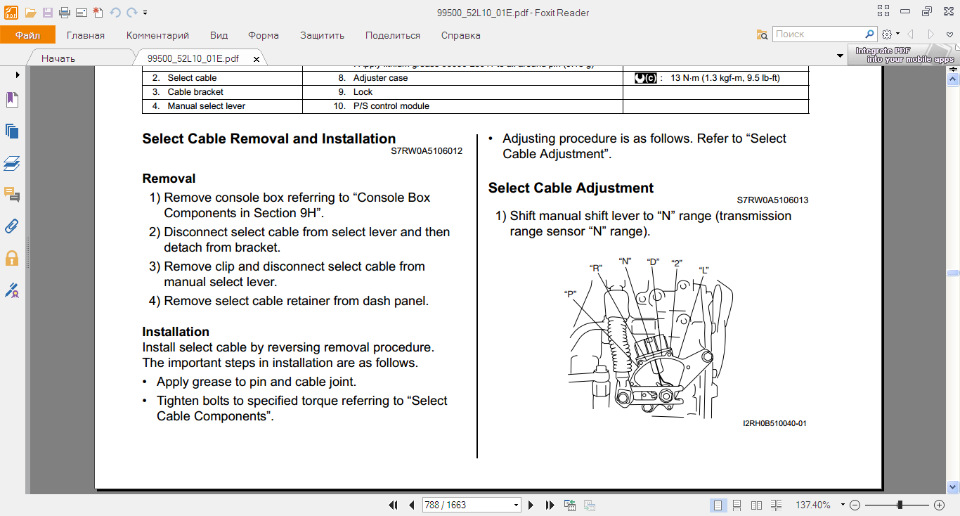Image resolution: width=960 pixels, height=516 pixels.
Task: Click the vertical scrollbar thumb
Action: (x=953, y=273)
